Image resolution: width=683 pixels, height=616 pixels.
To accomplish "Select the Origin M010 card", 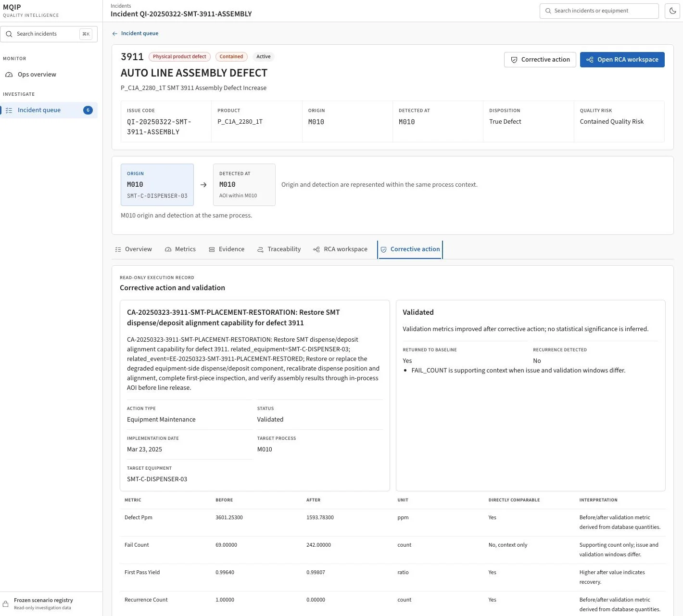I will [x=157, y=185].
